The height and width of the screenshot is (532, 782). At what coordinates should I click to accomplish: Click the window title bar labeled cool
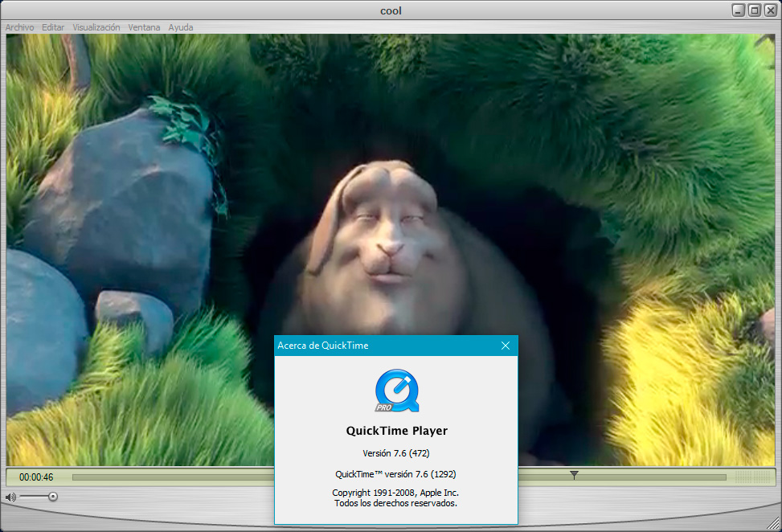pos(391,10)
